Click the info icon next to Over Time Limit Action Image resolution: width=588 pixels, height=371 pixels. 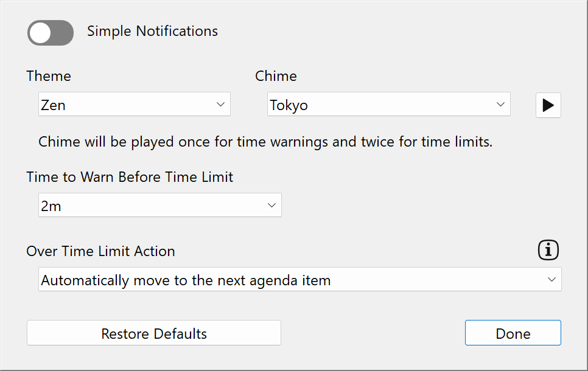coord(548,250)
